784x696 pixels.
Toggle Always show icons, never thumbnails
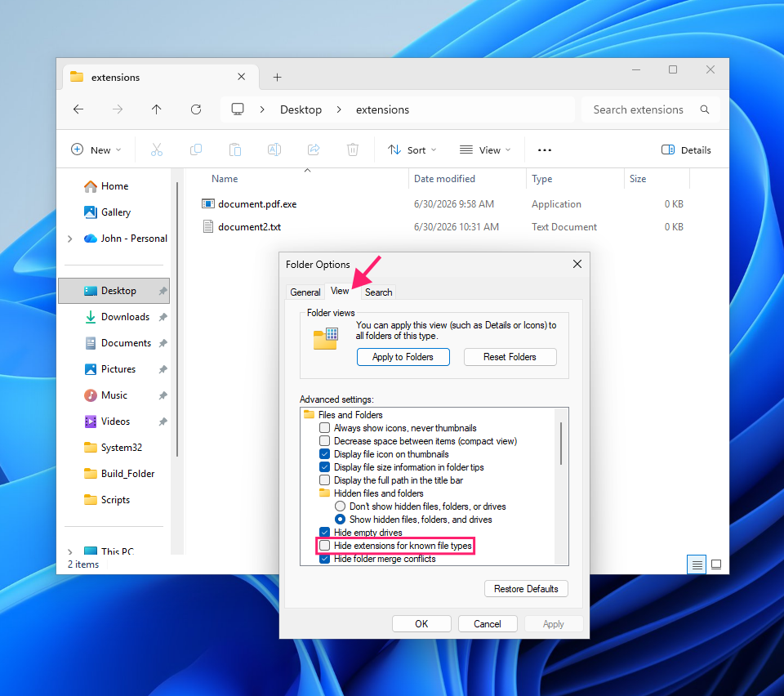(324, 428)
